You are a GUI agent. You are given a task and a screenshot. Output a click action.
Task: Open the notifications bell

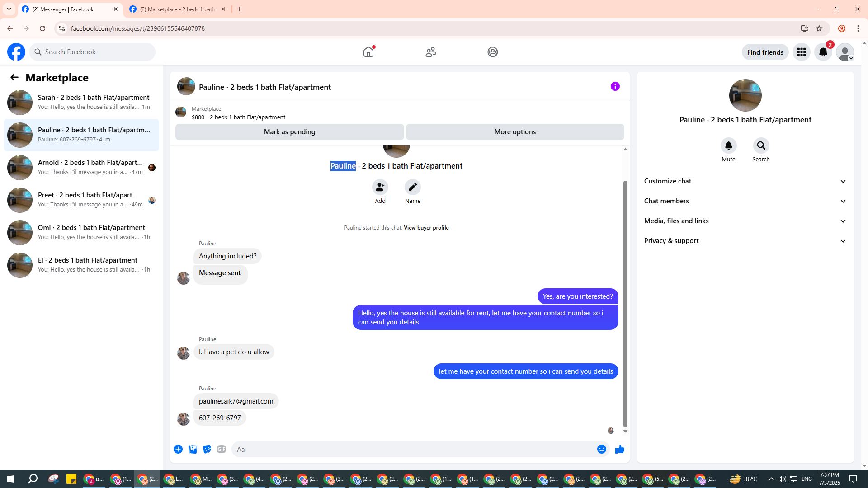coord(823,52)
